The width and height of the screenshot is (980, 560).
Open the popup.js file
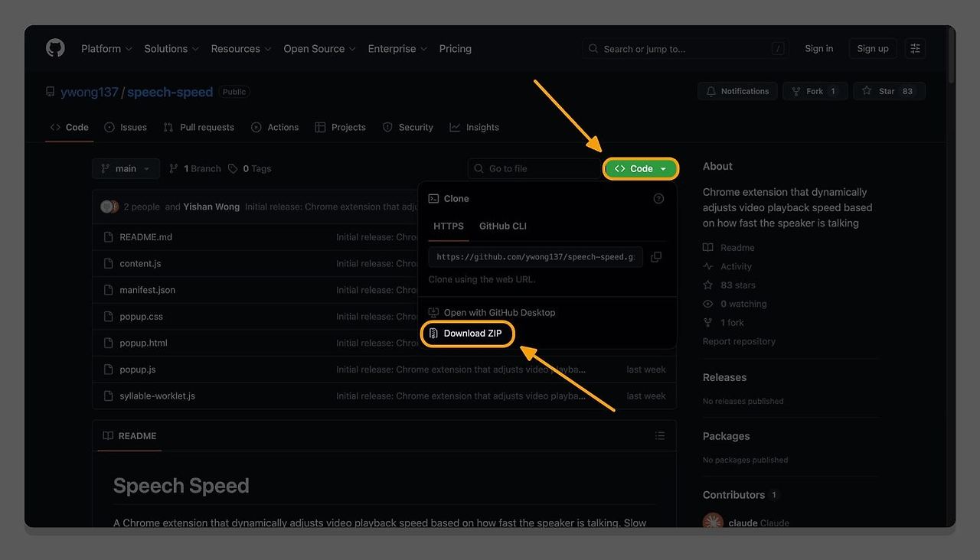138,370
